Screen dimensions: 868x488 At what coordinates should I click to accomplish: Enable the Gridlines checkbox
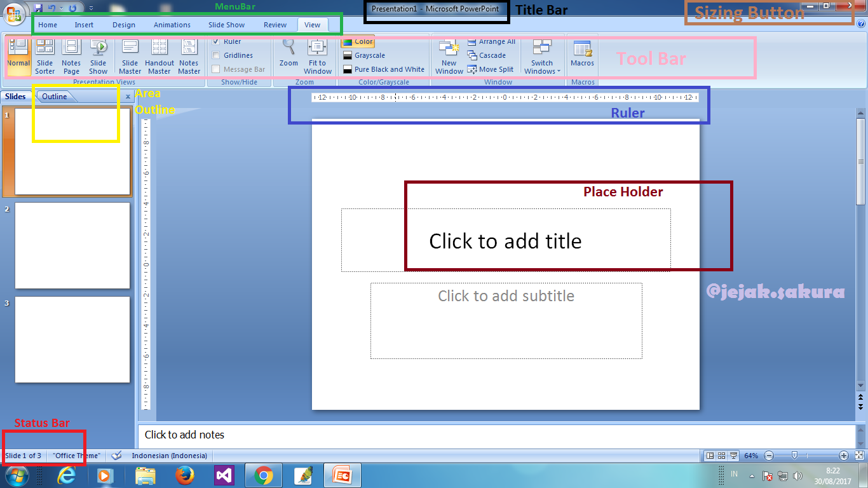pos(216,55)
